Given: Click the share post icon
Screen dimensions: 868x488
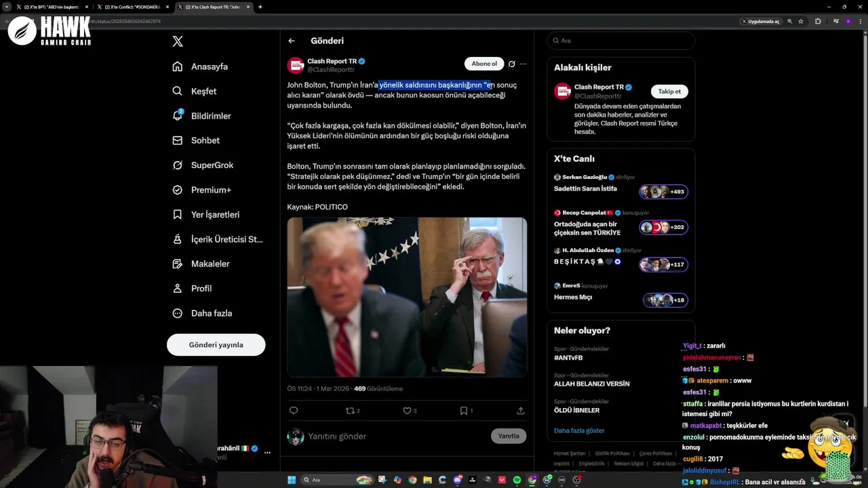Looking at the screenshot, I should pyautogui.click(x=521, y=410).
